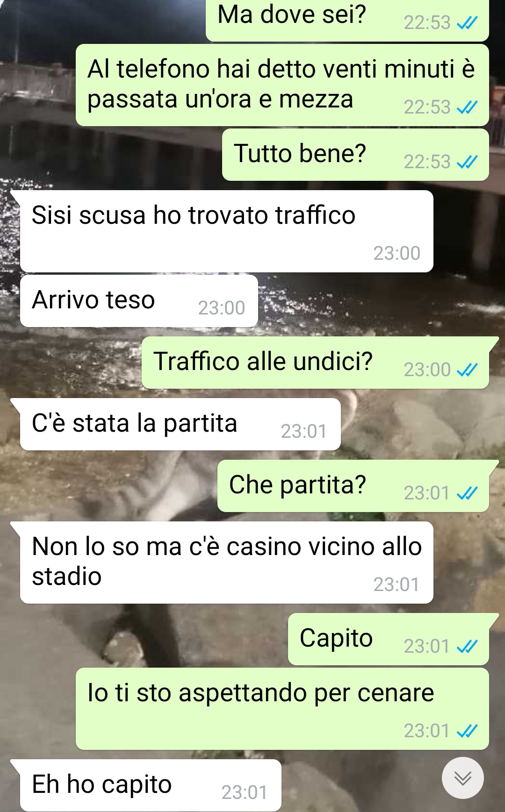Tap the read ticks beside 'Capito'
Image resolution: width=505 pixels, height=812 pixels.
point(467,646)
